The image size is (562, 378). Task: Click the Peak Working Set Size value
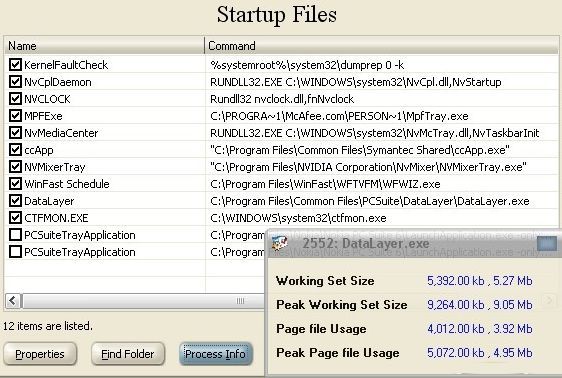click(x=480, y=305)
